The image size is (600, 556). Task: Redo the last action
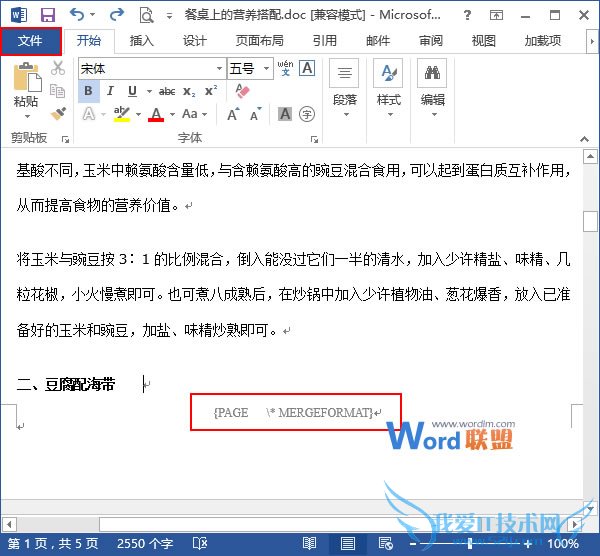(117, 15)
